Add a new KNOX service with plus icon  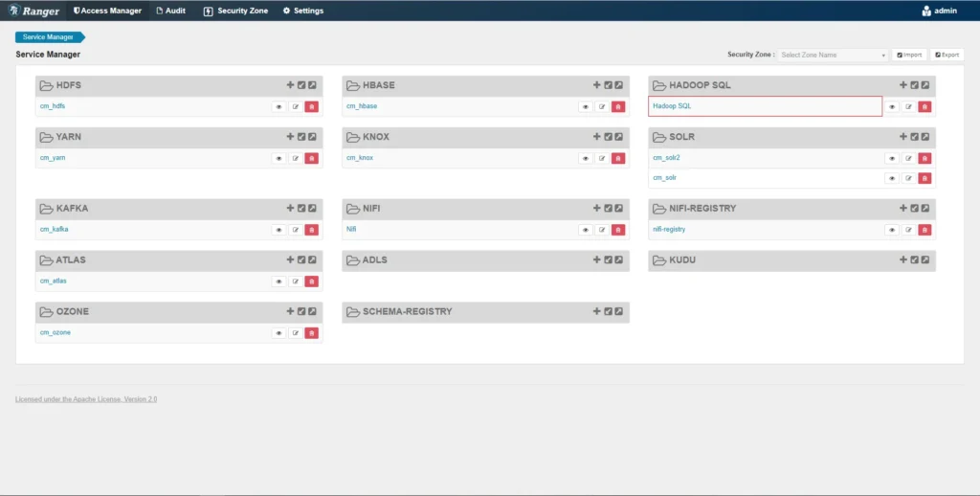coord(596,136)
